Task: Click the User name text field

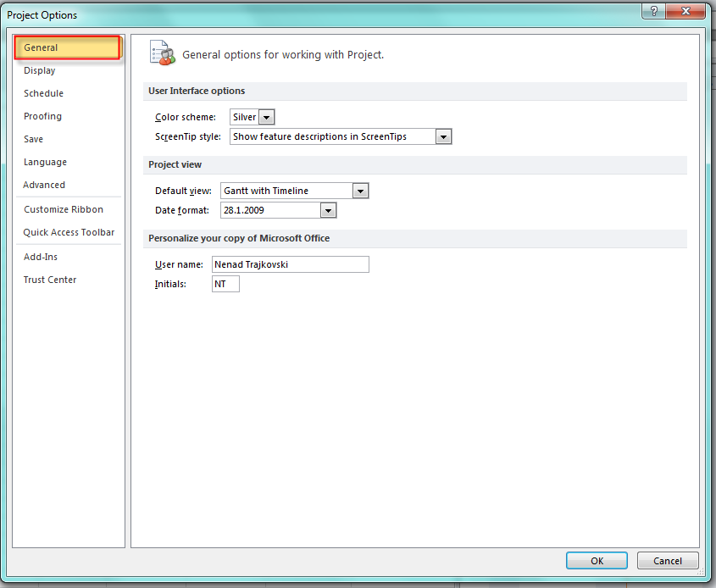Action: (x=290, y=265)
